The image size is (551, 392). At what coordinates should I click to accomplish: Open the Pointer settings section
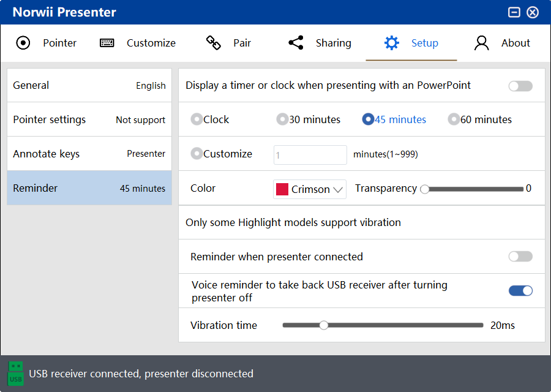coord(89,119)
